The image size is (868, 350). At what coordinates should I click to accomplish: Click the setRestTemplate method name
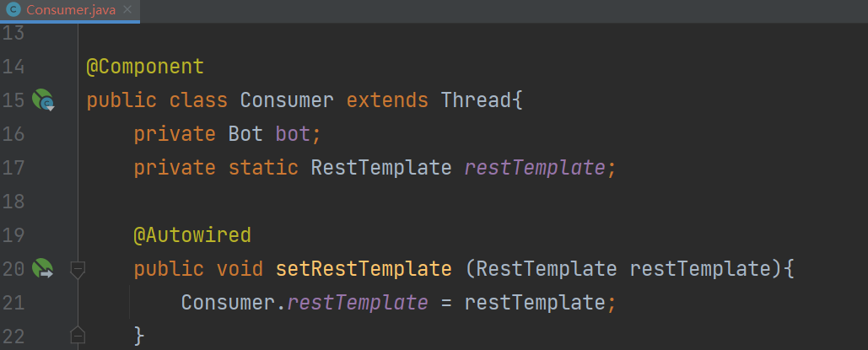pyautogui.click(x=364, y=269)
